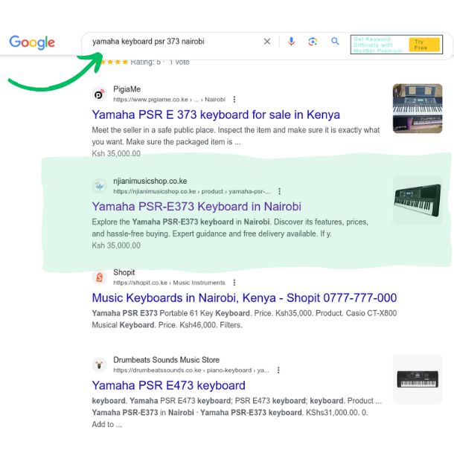Click the Shopit site favicon
Screen dimensions: 454x476
(x=99, y=277)
